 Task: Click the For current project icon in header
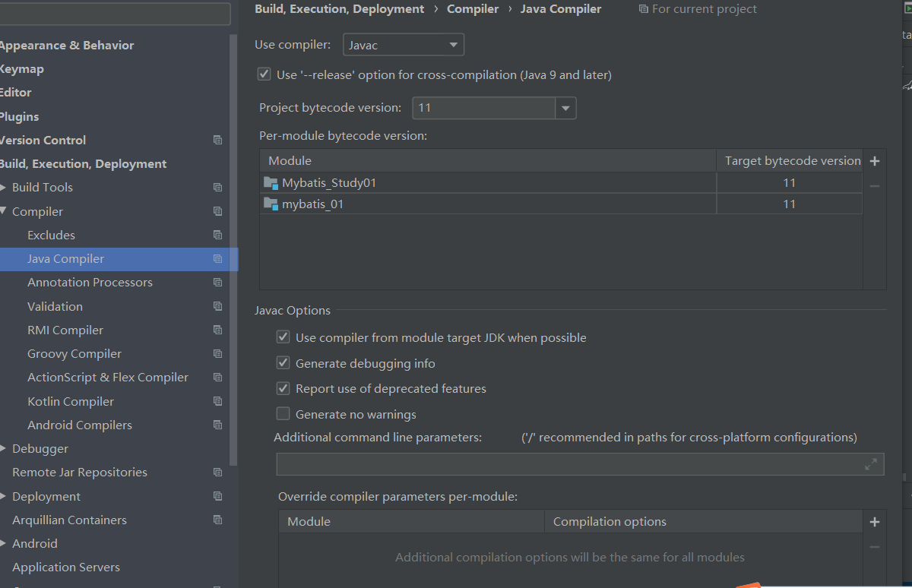[x=644, y=9]
